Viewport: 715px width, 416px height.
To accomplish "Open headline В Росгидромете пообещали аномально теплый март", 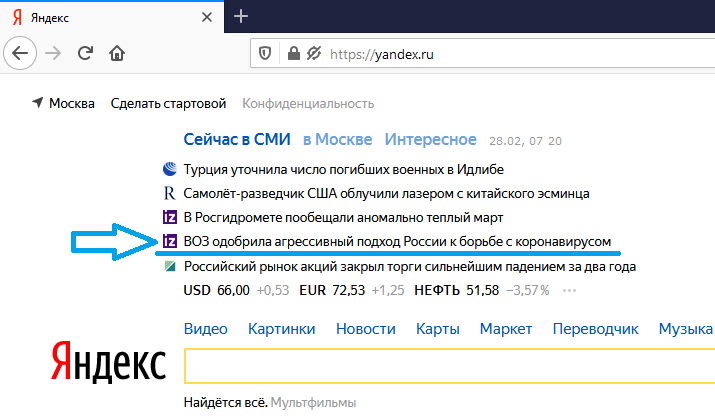I will coord(343,218).
